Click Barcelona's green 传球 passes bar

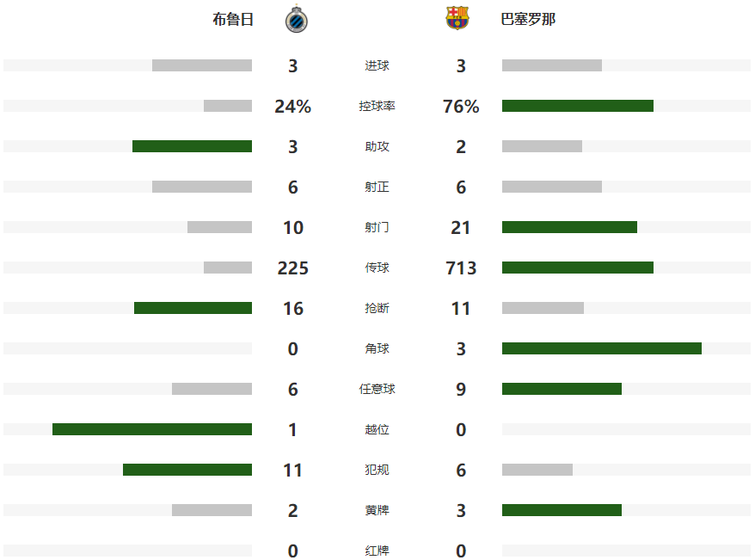[577, 268]
